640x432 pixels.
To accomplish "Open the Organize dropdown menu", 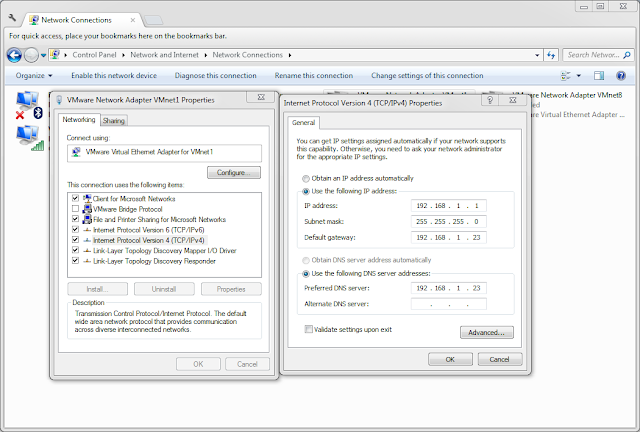I will (x=34, y=76).
